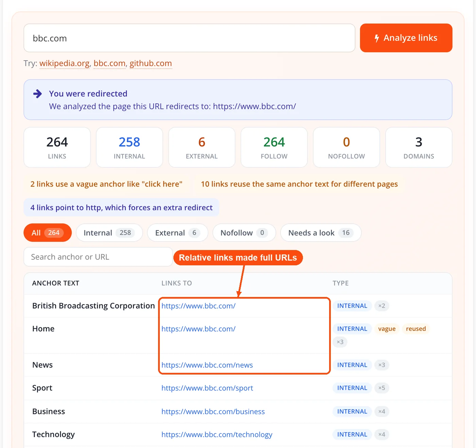
Task: Click the Sport anchor text
Action: (42, 388)
